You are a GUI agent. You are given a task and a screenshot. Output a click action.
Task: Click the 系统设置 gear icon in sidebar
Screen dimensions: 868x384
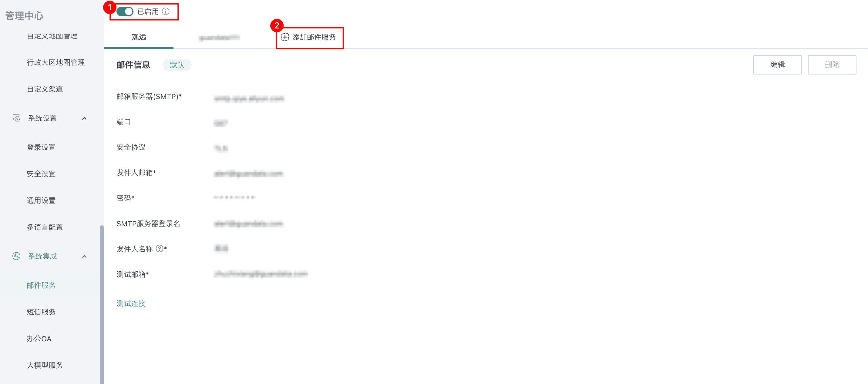[16, 118]
